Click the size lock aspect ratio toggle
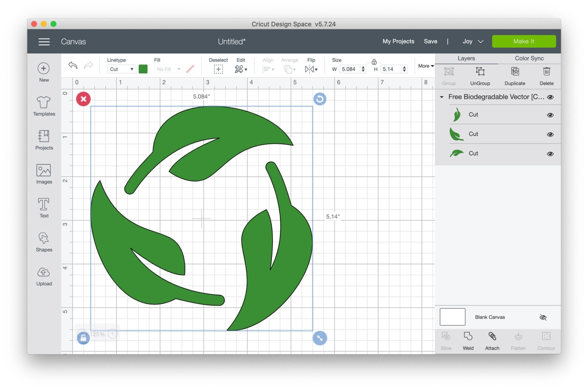Image resolution: width=588 pixels, height=390 pixels. [374, 62]
